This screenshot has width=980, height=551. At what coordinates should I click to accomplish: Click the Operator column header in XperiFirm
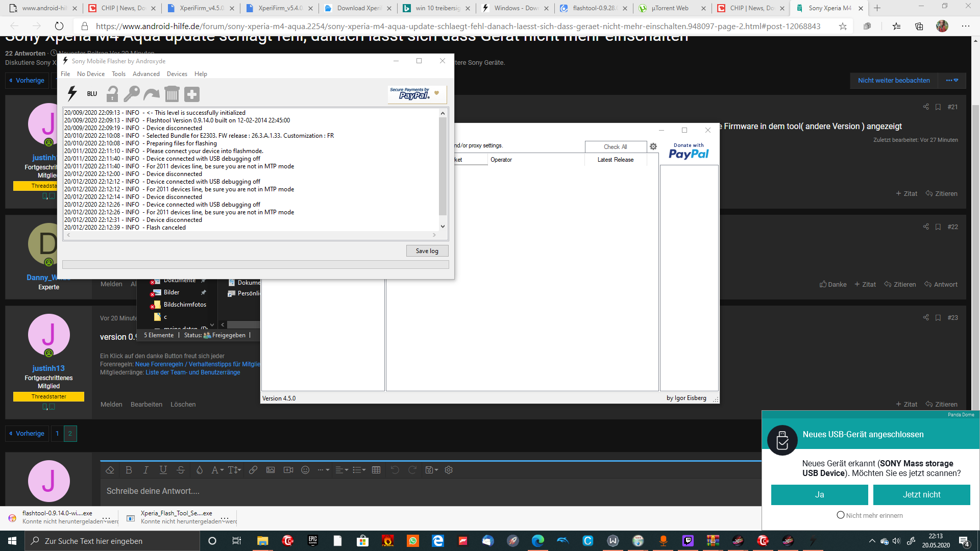point(536,160)
